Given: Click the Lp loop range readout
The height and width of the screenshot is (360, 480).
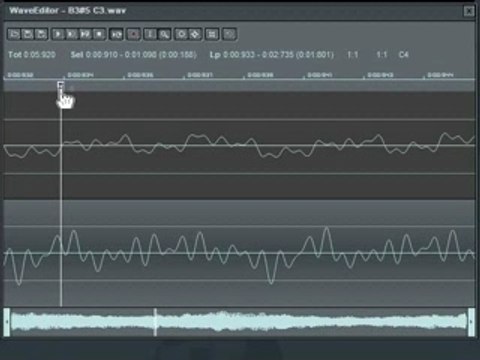Looking at the screenshot, I should [272, 55].
